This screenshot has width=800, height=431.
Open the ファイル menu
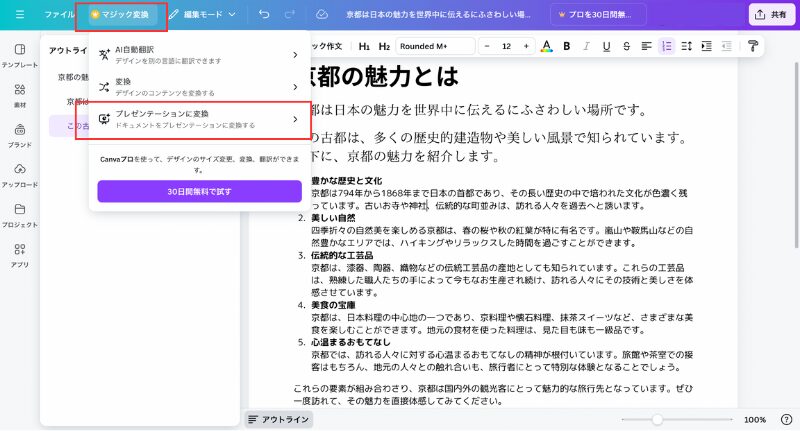[x=59, y=14]
